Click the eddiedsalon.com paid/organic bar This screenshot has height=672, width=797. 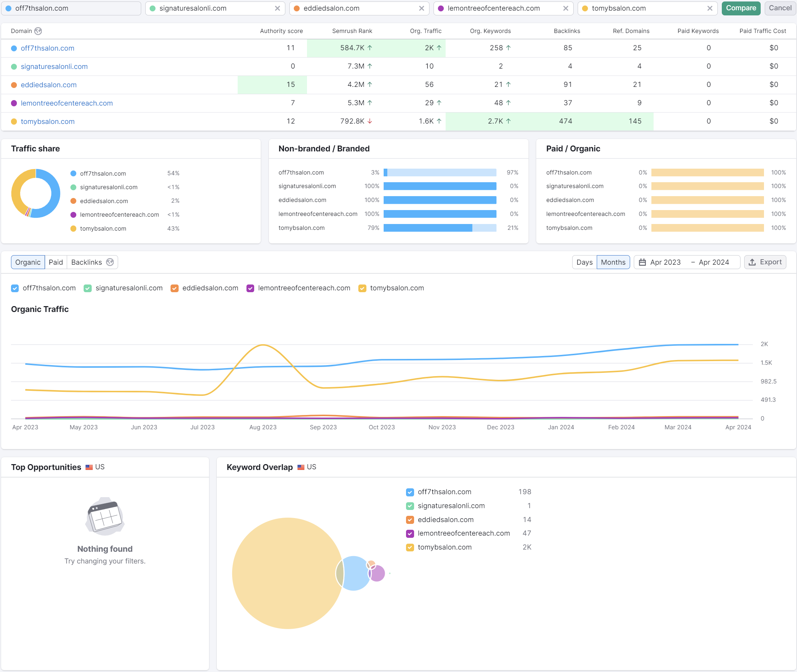[708, 200]
